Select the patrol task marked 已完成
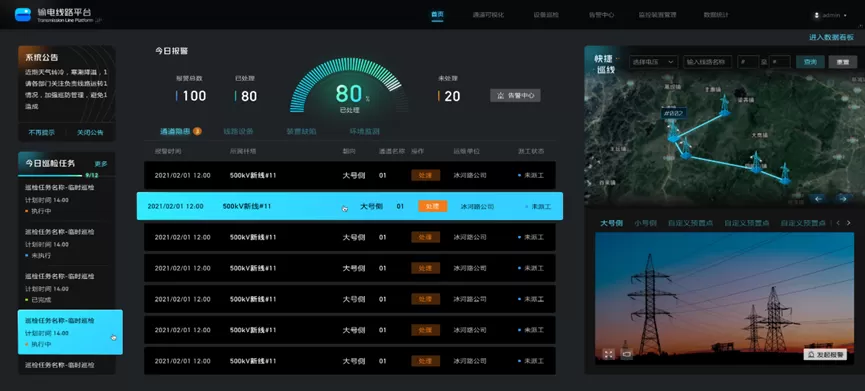Image resolution: width=865 pixels, height=391 pixels. (x=67, y=288)
